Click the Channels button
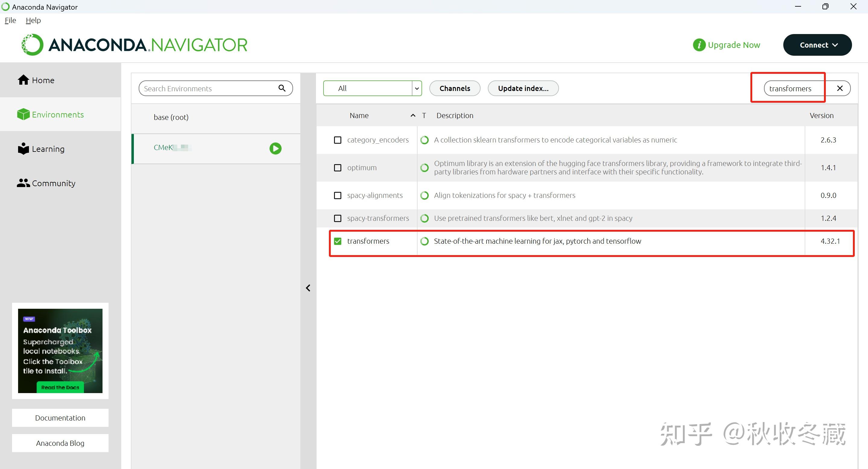This screenshot has width=868, height=469. pos(455,88)
